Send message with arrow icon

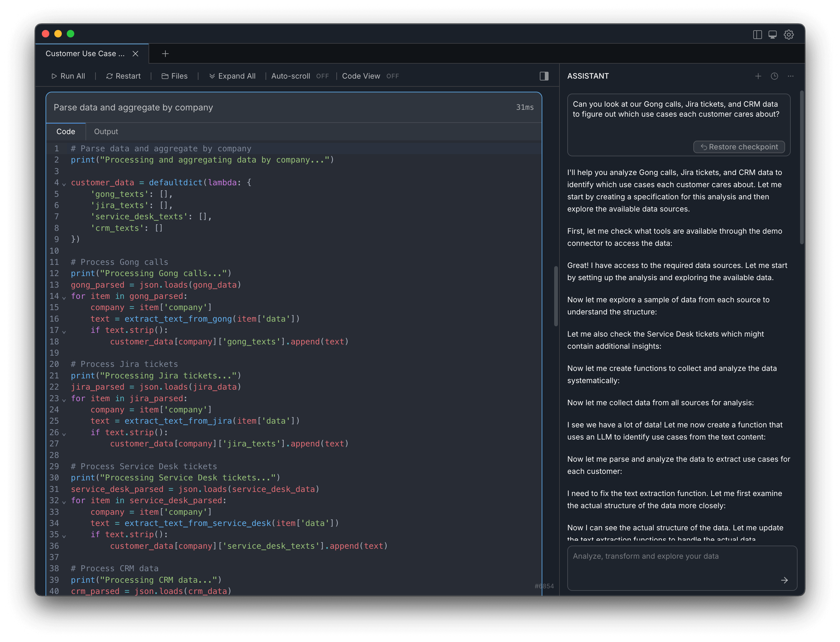click(784, 580)
